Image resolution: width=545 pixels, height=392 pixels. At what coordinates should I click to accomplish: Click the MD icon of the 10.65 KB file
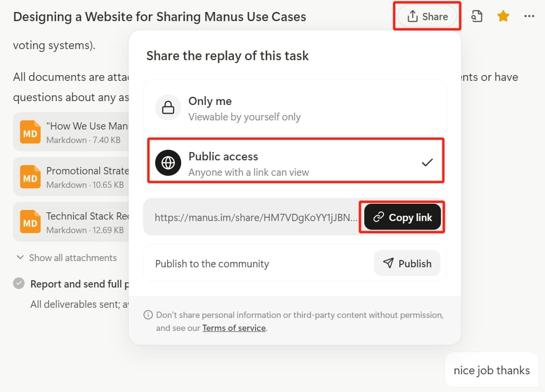pos(30,177)
